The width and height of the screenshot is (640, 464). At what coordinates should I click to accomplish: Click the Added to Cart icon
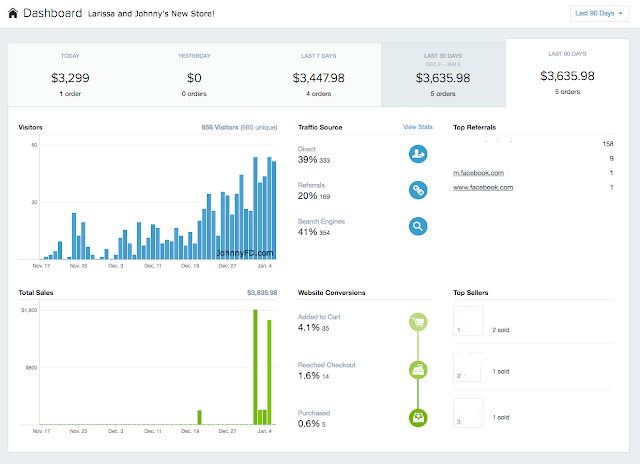point(418,322)
